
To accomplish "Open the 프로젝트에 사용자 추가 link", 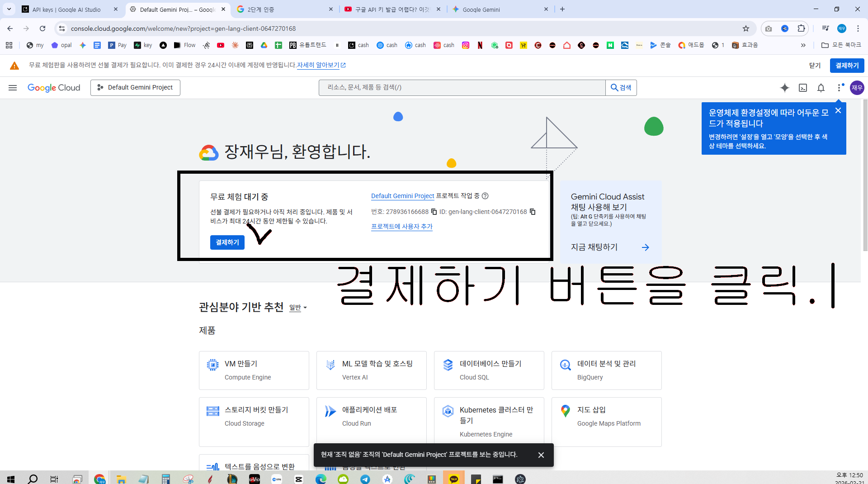I will click(402, 227).
